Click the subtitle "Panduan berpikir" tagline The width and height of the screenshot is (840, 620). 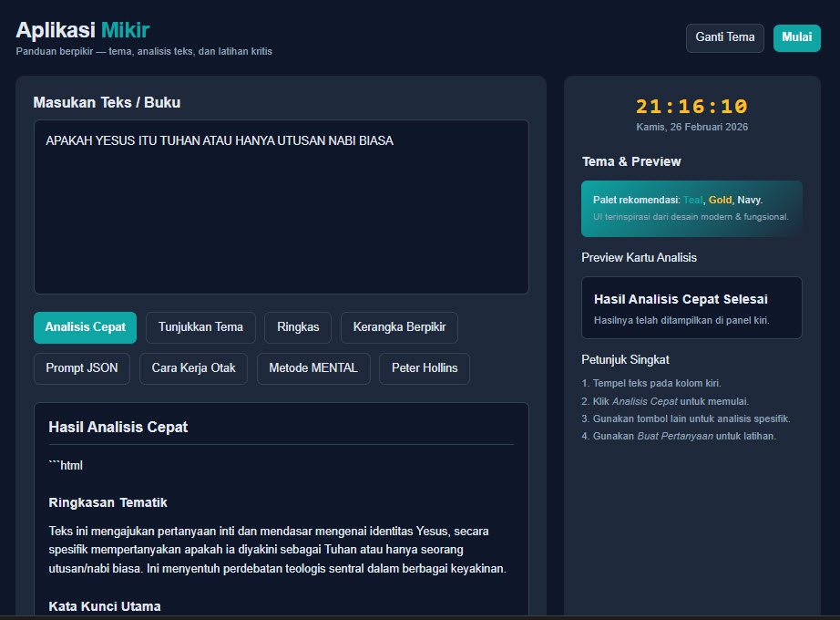[144, 51]
